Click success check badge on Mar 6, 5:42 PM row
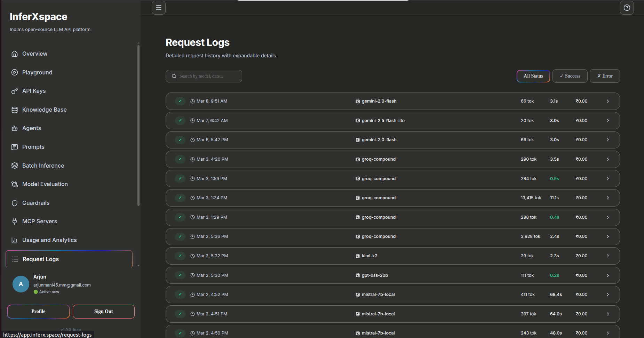Viewport: 644px width, 338px height. click(x=180, y=140)
